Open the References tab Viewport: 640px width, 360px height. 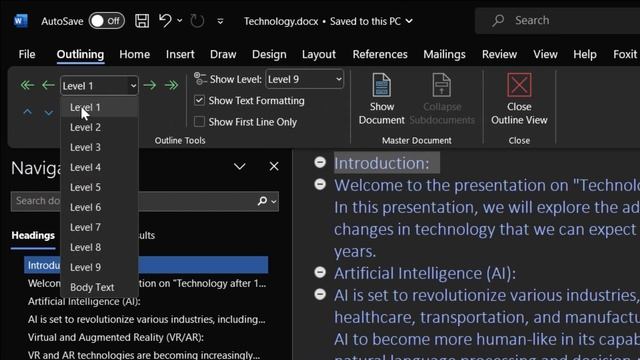380,54
